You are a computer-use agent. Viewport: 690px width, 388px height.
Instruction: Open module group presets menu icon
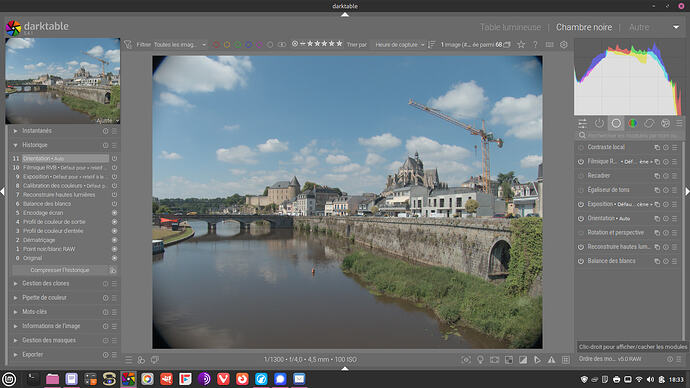[679, 123]
